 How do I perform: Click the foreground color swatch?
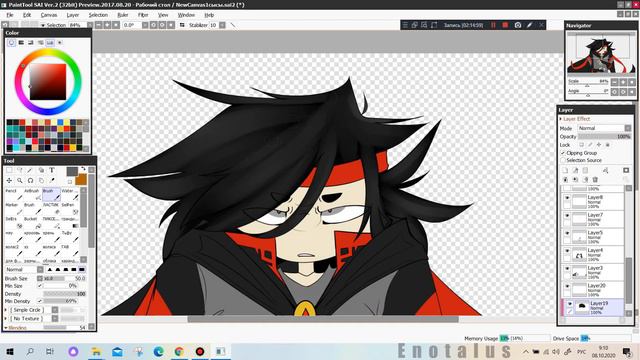72,171
